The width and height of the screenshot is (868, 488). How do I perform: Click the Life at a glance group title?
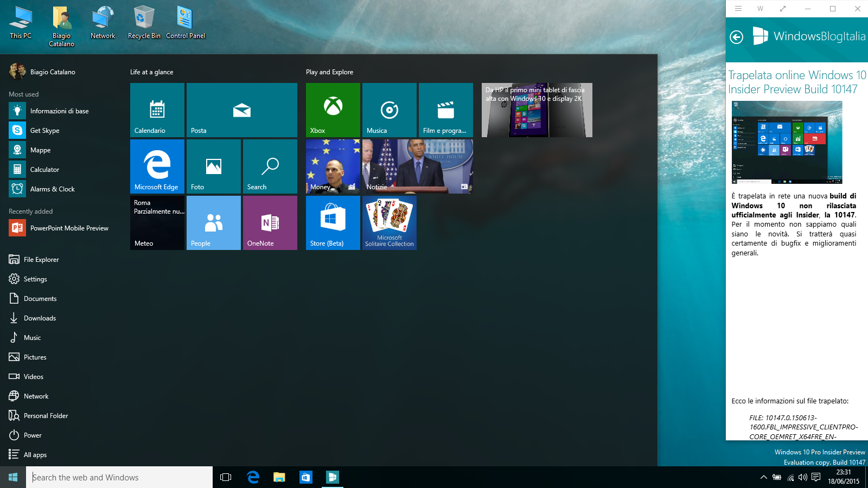point(152,72)
